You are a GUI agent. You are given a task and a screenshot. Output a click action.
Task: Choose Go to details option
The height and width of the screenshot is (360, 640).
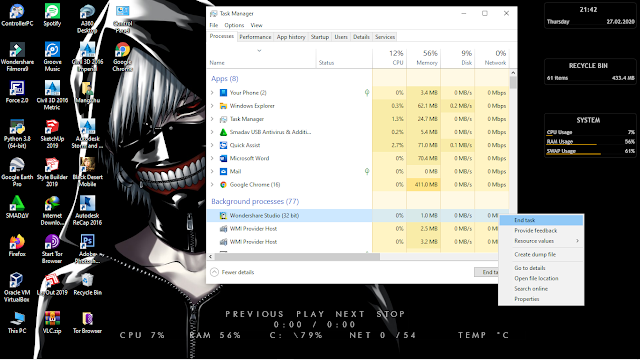(x=541, y=268)
